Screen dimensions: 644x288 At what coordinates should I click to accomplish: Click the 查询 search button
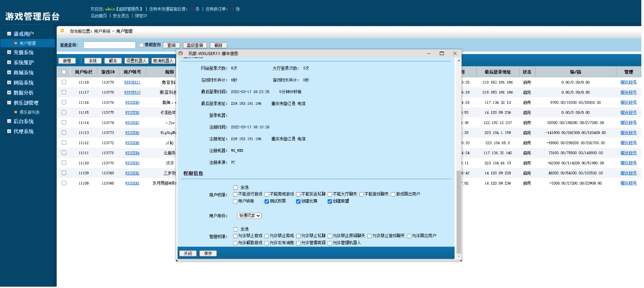[171, 45]
